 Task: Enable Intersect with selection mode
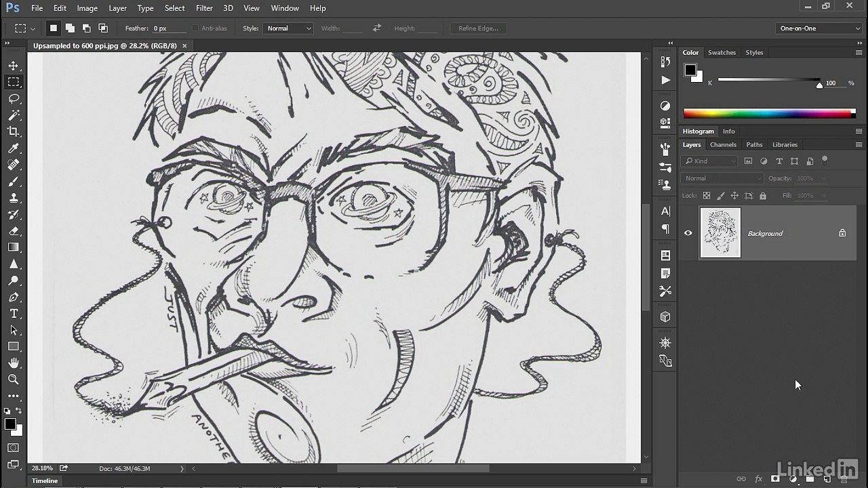103,28
